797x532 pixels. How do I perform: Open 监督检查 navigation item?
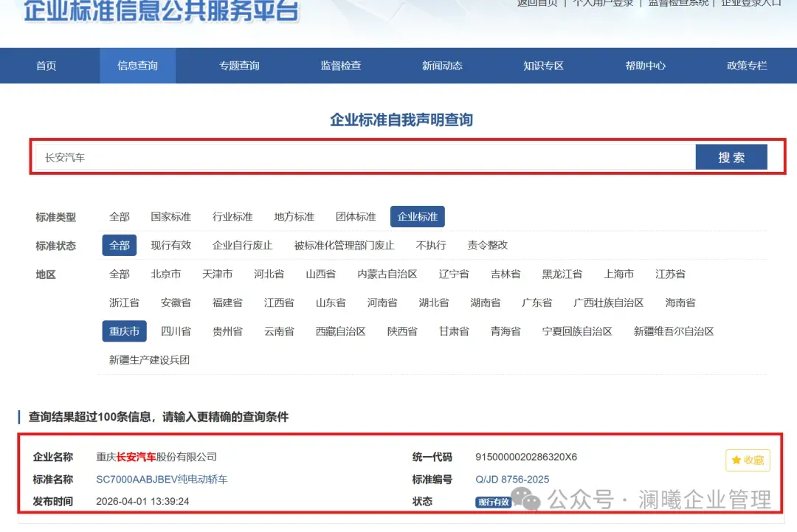click(x=340, y=66)
